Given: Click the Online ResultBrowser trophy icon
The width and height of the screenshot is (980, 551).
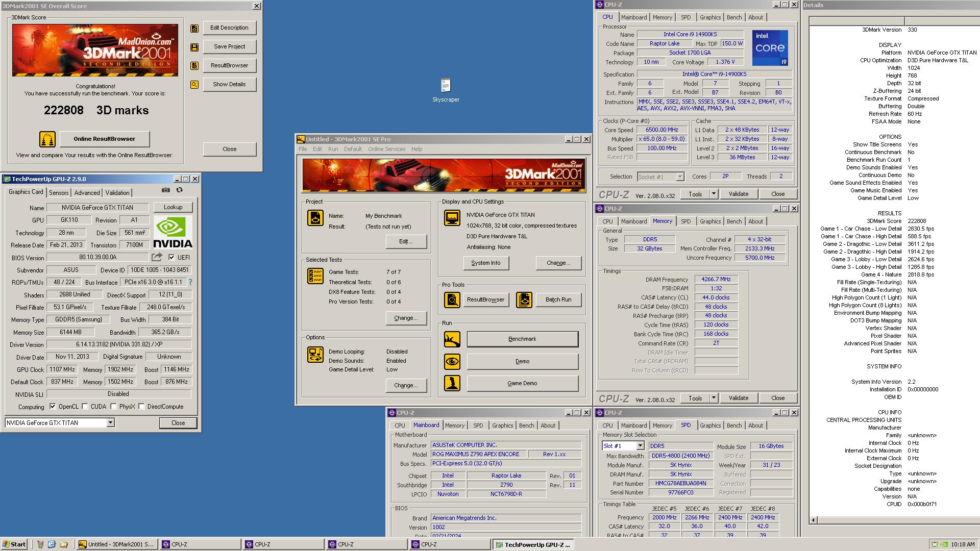Looking at the screenshot, I should tap(47, 139).
